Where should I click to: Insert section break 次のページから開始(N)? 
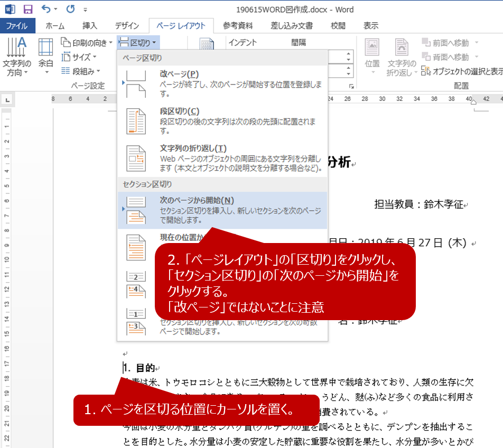click(222, 210)
